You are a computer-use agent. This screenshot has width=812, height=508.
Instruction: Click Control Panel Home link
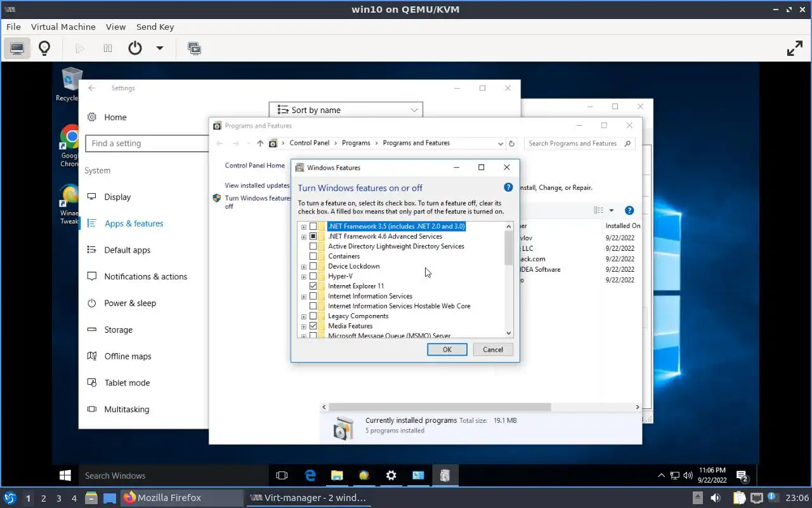255,165
